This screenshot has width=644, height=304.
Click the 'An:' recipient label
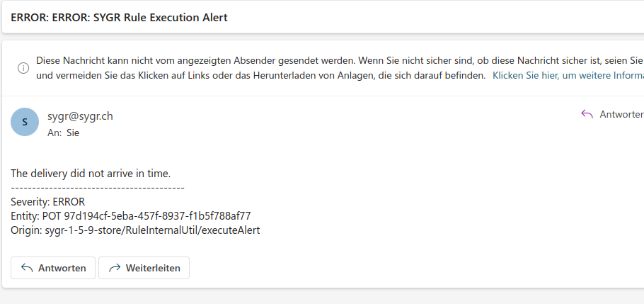tap(55, 133)
